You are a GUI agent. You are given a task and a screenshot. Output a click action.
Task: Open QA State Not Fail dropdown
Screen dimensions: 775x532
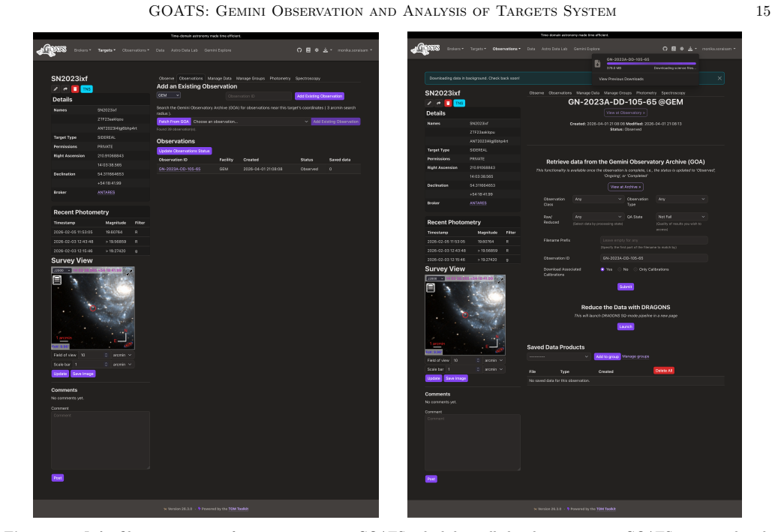tap(681, 217)
